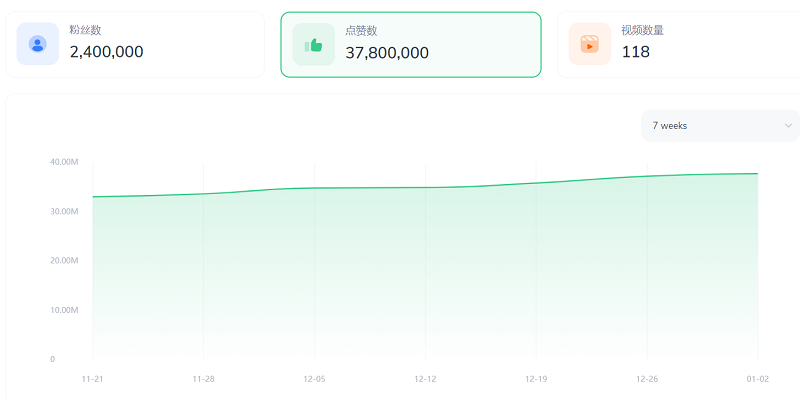
Task: Click the blue followers person icon
Action: (38, 44)
